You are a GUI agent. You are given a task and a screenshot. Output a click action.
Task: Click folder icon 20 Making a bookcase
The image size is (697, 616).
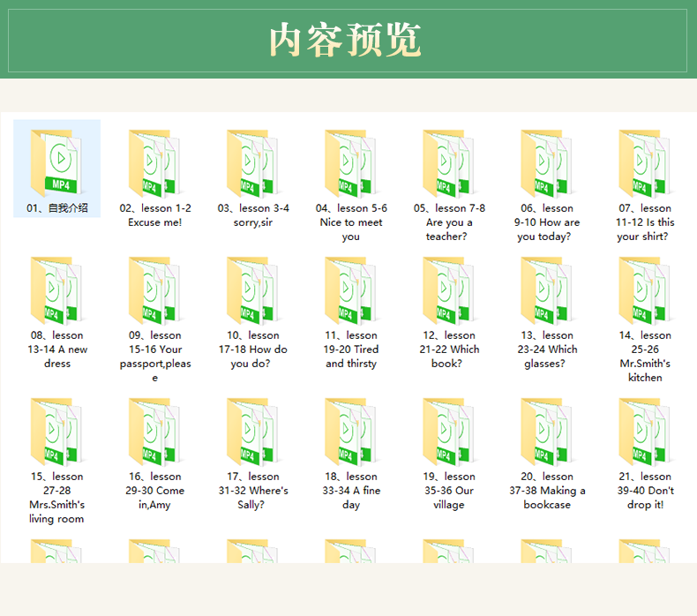[547, 432]
